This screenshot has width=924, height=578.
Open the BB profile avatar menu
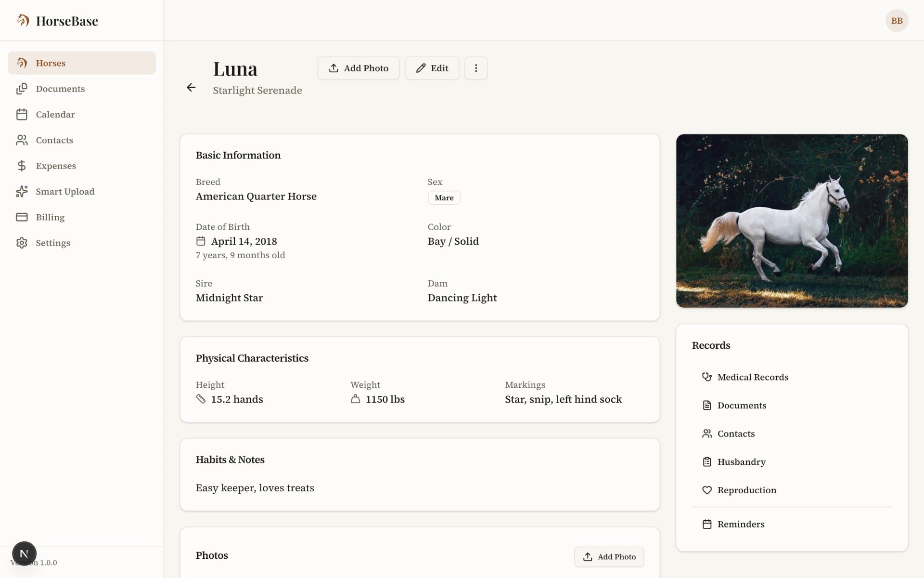897,20
